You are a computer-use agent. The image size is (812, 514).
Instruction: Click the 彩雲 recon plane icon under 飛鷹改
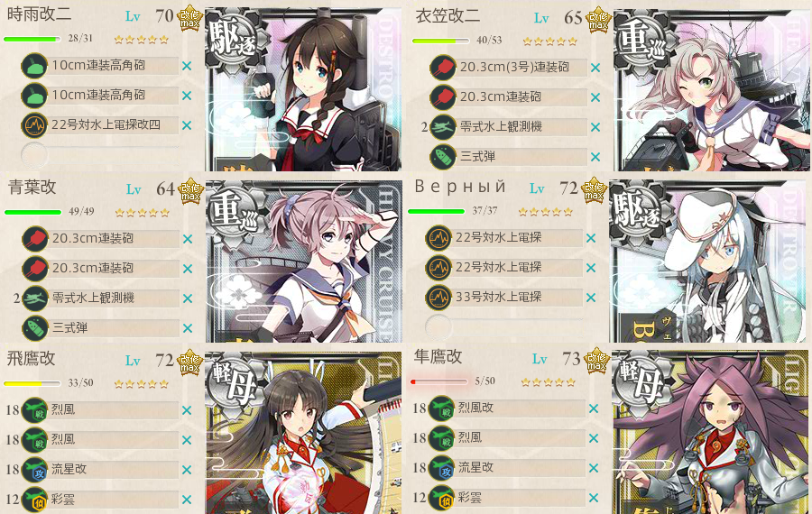34,500
